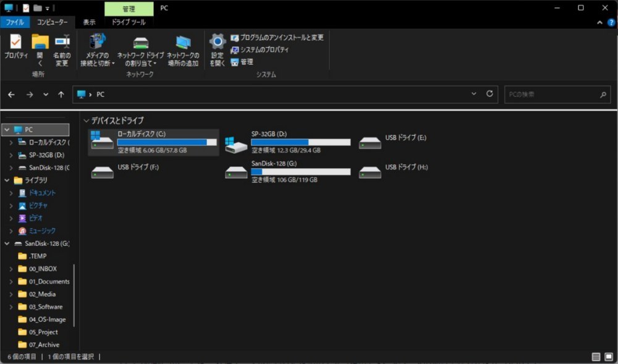Click navigation pane scrollbar
The height and width of the screenshot is (364, 618).
(x=74, y=295)
